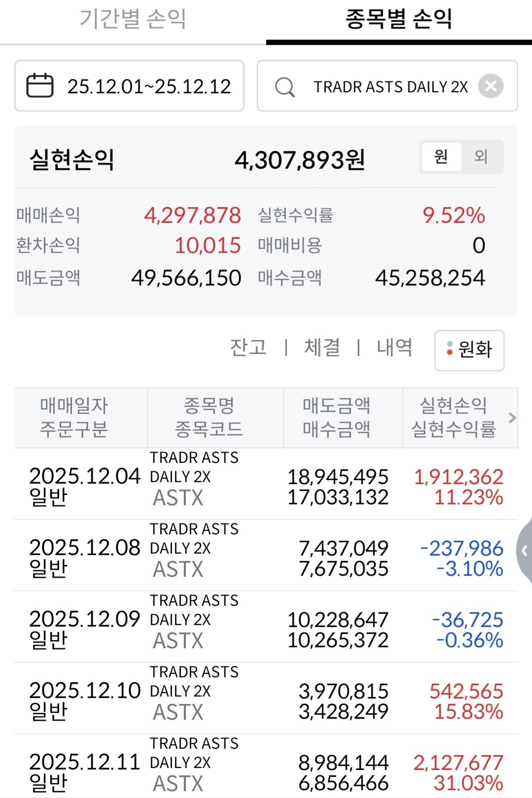
Task: Click the 실현손익 실현수익률 column header
Action: coord(453,417)
